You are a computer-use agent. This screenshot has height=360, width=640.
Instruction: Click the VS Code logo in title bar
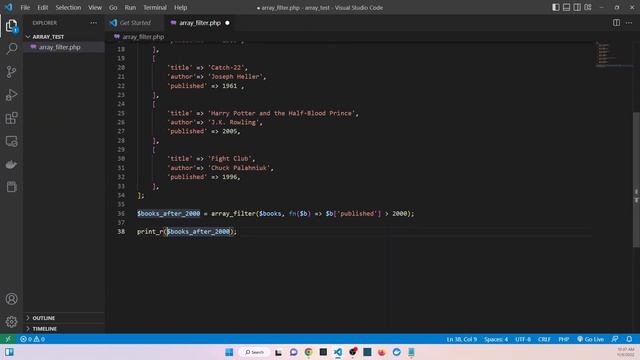point(9,7)
